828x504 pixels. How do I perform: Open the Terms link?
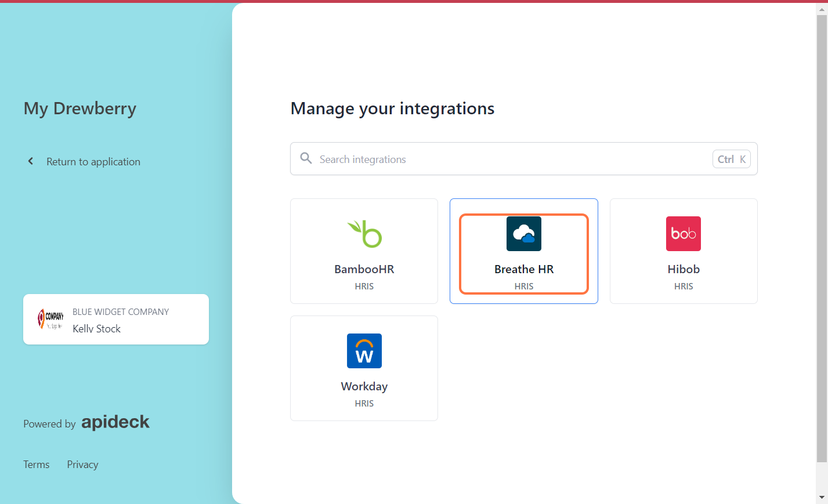coord(36,465)
